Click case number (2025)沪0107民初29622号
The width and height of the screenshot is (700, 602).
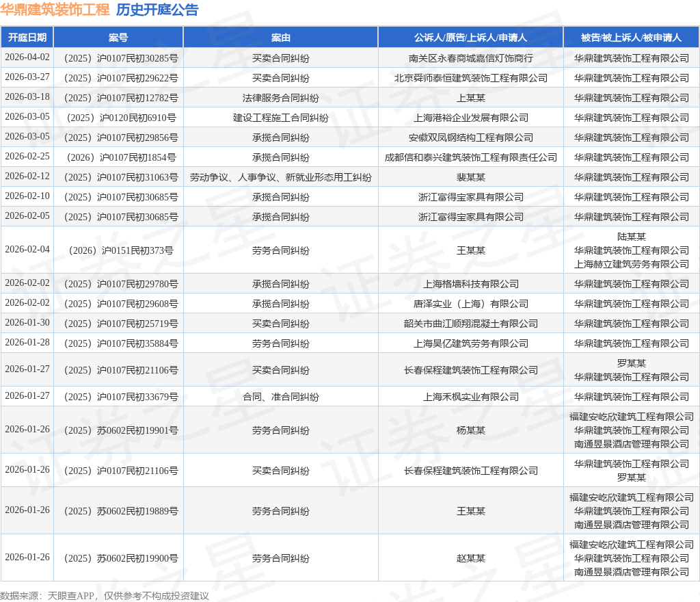(118, 78)
